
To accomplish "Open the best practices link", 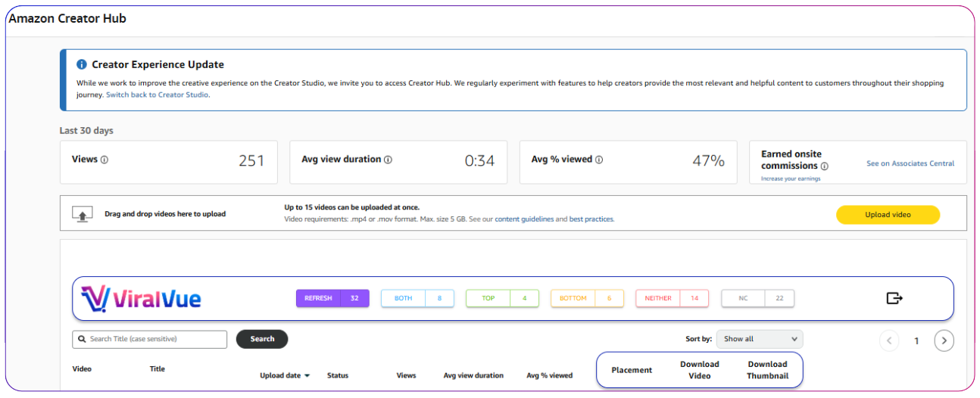I will 591,219.
